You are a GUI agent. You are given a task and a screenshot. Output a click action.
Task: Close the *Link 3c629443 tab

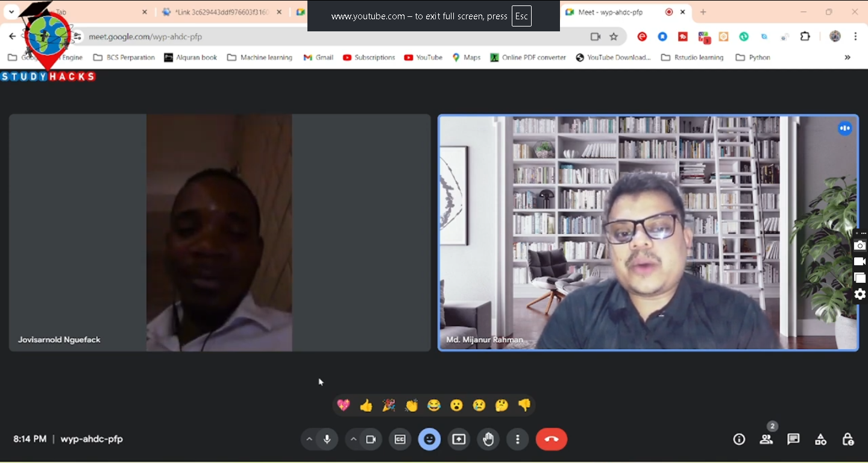[x=278, y=12]
